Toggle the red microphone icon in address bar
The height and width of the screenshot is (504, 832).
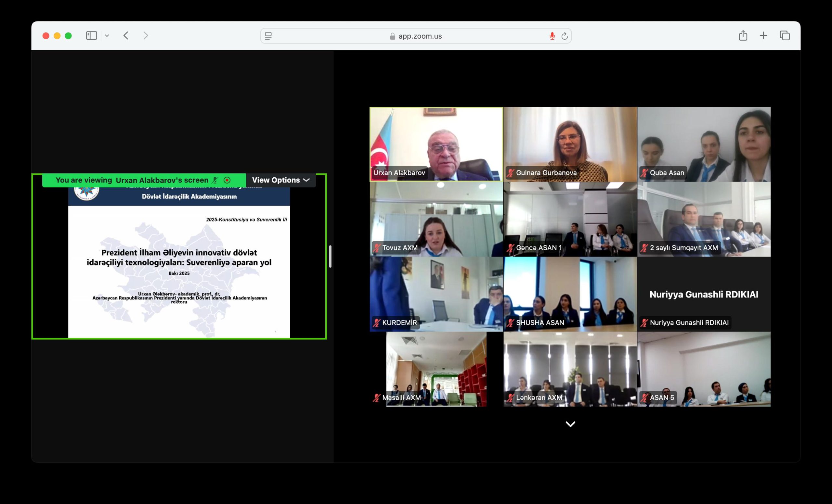click(x=552, y=36)
